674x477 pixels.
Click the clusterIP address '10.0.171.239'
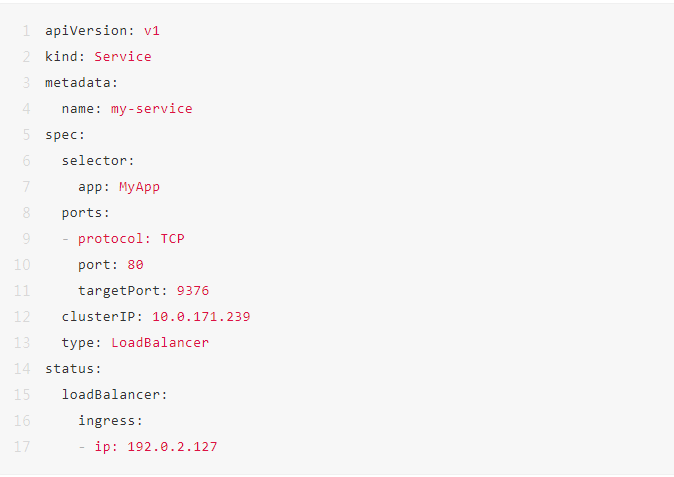click(201, 316)
